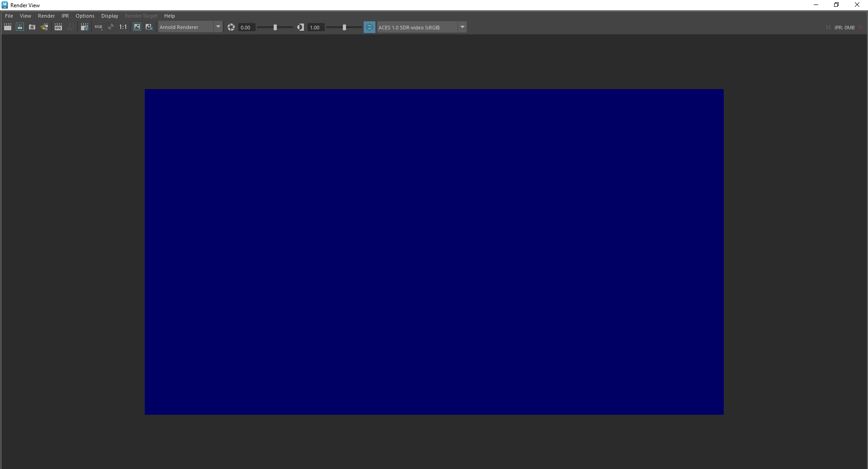The image size is (868, 469).
Task: Click the exposure slider handle
Action: [275, 27]
